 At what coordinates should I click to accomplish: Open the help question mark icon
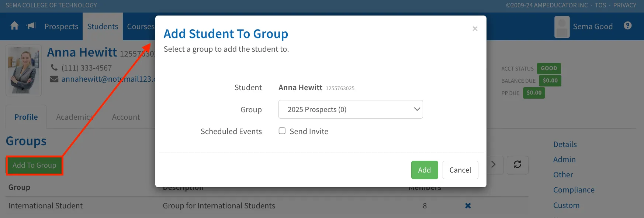click(627, 26)
